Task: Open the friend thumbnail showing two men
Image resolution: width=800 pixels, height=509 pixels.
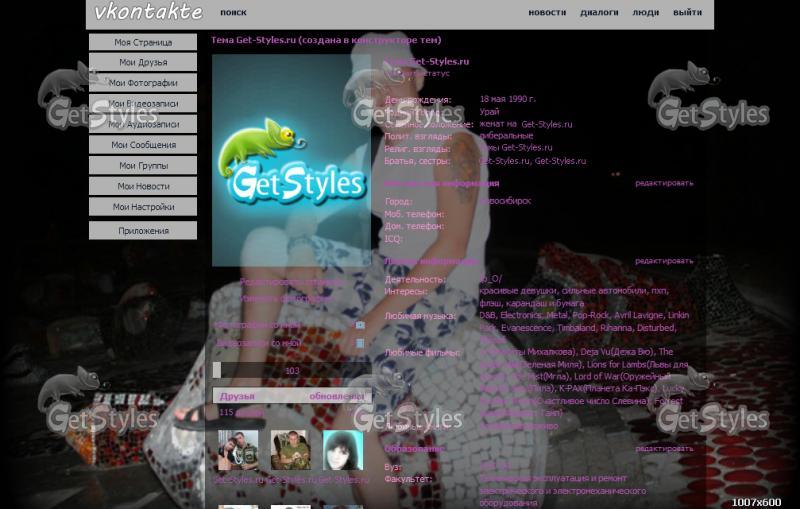Action: click(238, 450)
